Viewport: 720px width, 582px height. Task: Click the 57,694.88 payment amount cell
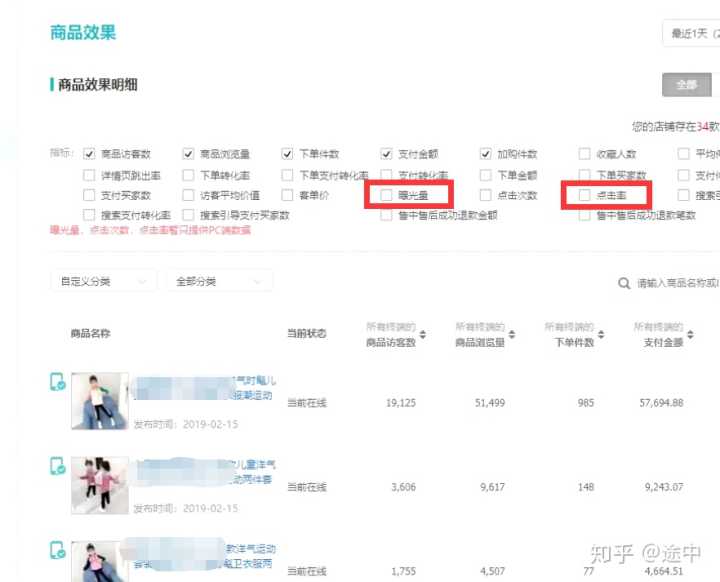(661, 403)
